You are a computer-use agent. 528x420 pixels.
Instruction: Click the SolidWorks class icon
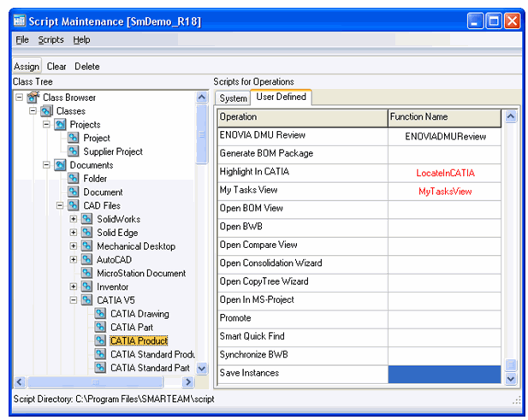(x=87, y=220)
